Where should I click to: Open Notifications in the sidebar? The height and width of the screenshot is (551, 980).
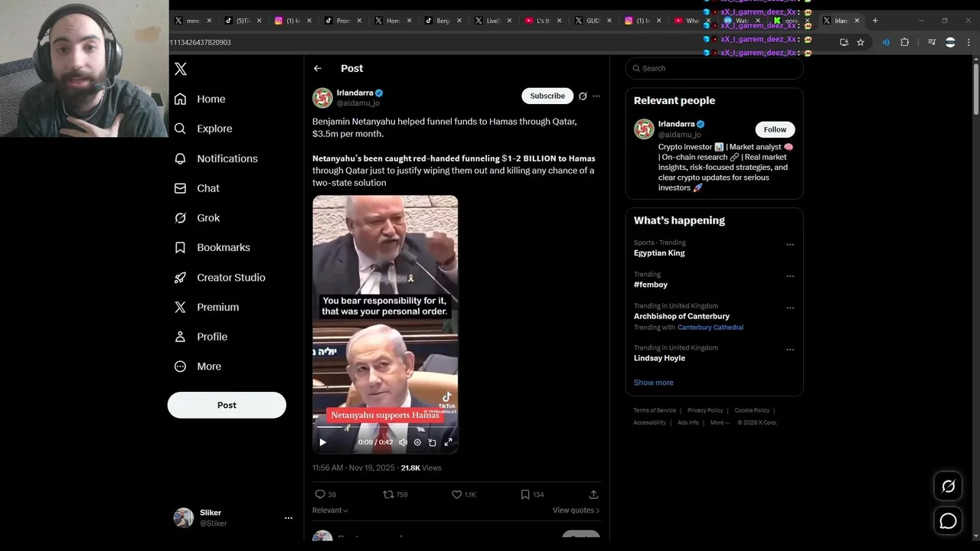[216, 158]
